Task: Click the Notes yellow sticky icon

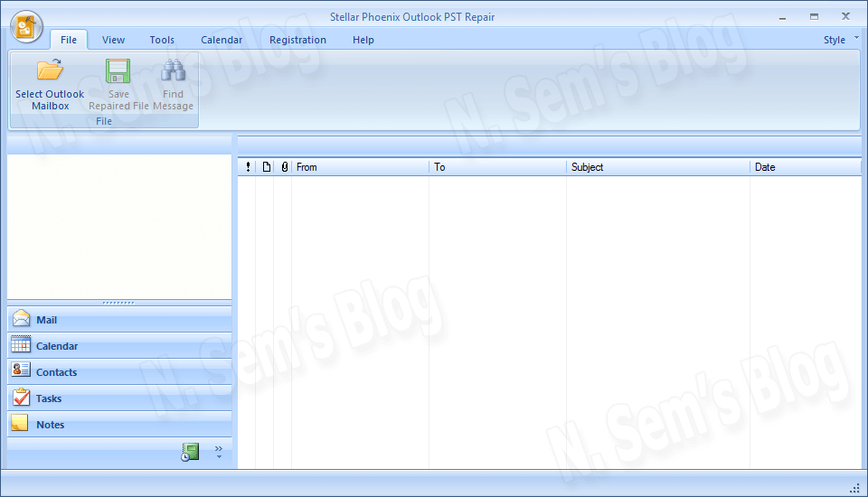Action: tap(20, 423)
